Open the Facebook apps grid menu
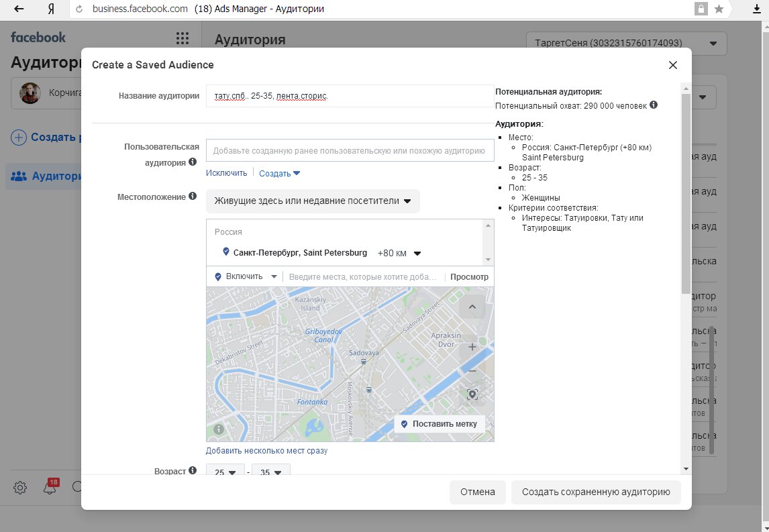The height and width of the screenshot is (532, 769). (x=183, y=38)
